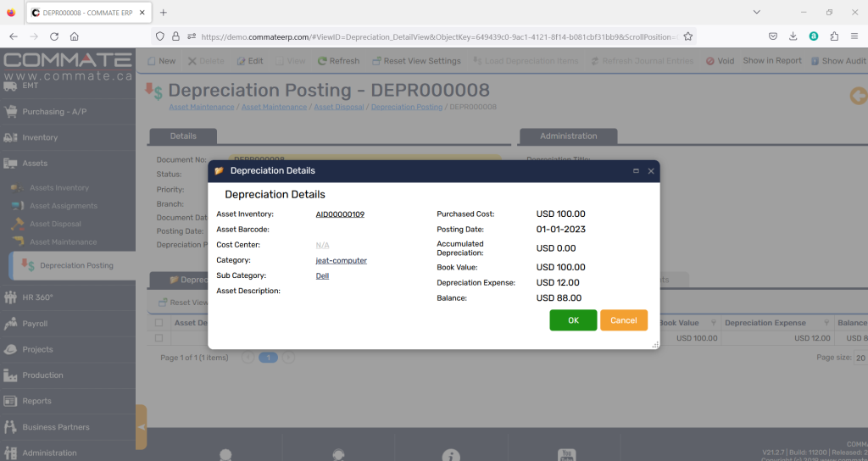The width and height of the screenshot is (868, 461).
Task: Close the Depreciation Details dialog
Action: pyautogui.click(x=651, y=170)
